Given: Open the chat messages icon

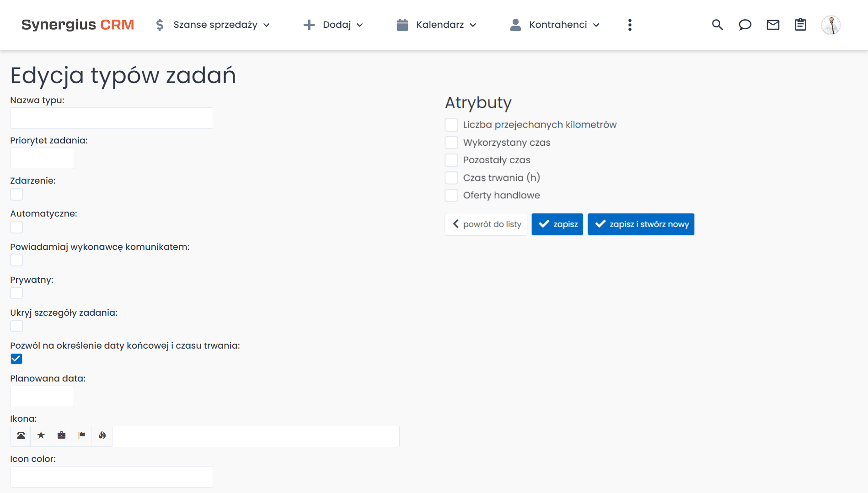Looking at the screenshot, I should 745,25.
